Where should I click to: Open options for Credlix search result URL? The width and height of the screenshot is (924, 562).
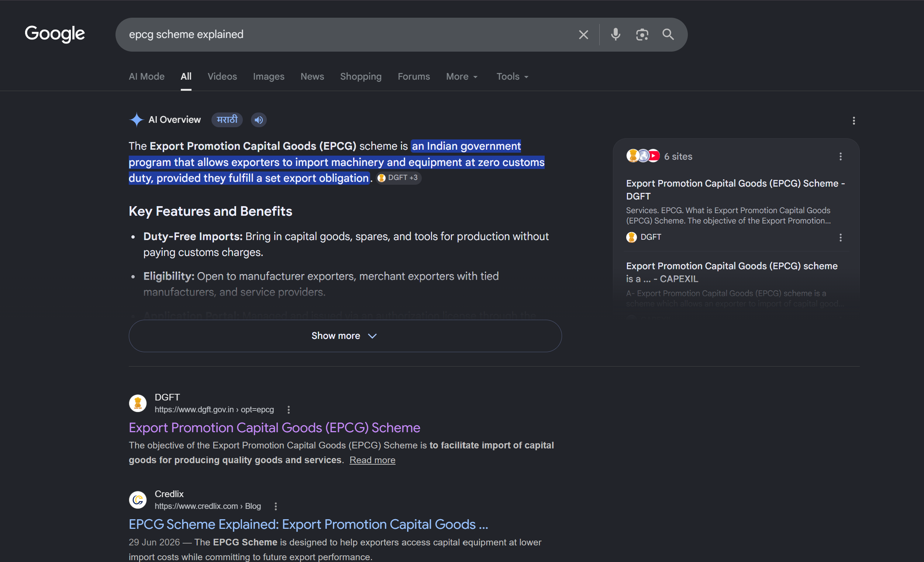click(276, 506)
